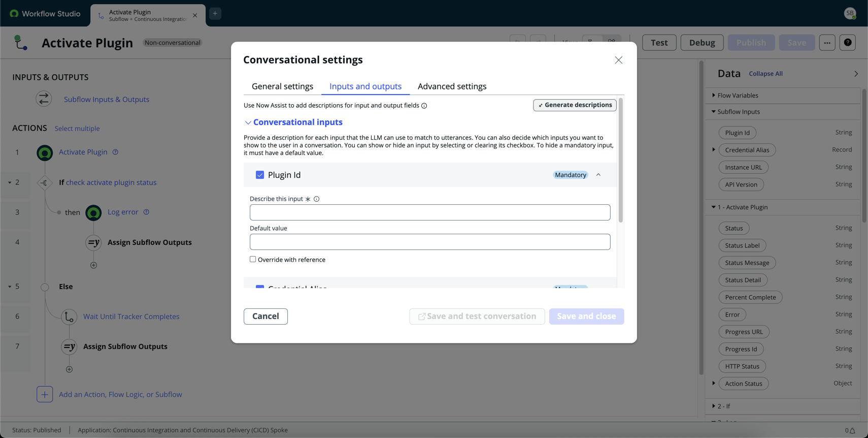Click Assign Subflow Outputs icon in step 7
Image resolution: width=868 pixels, height=438 pixels.
[x=69, y=347]
